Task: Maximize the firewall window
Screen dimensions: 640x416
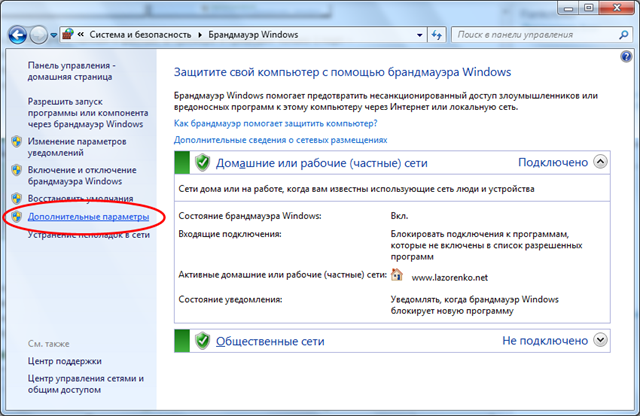Action: click(589, 8)
